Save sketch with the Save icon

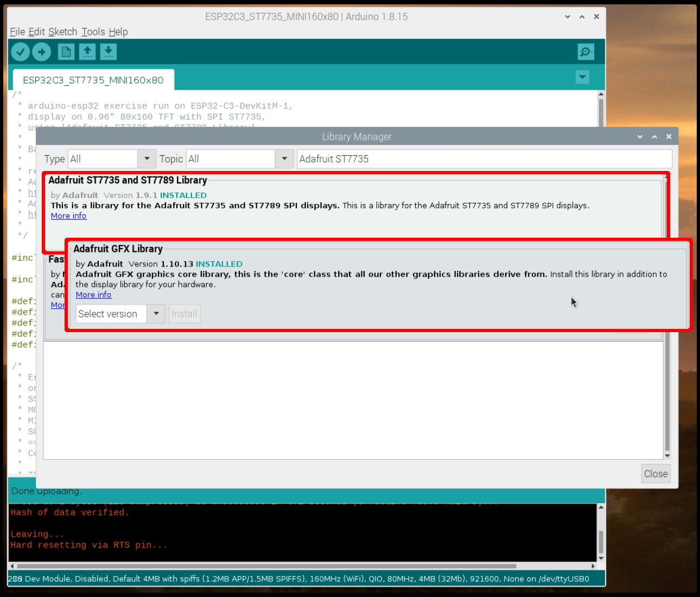(x=109, y=52)
